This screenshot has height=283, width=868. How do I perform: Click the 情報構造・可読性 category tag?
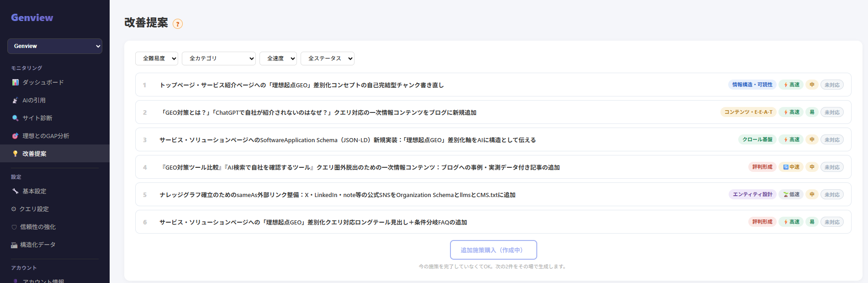click(x=752, y=85)
